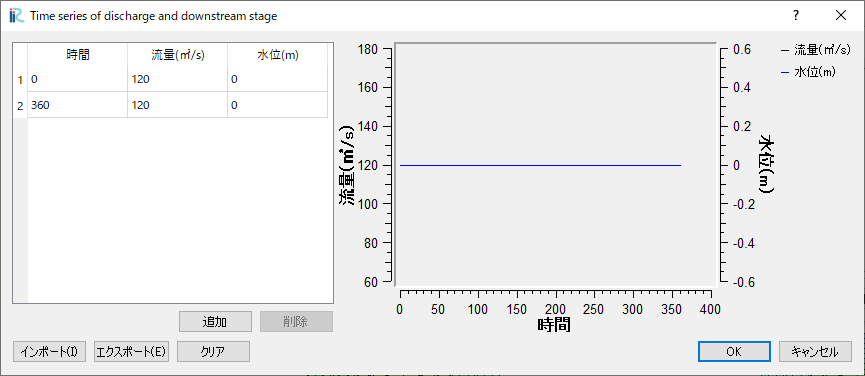This screenshot has width=865, height=376.
Task: Click time cell with value 360
Action: pos(78,105)
